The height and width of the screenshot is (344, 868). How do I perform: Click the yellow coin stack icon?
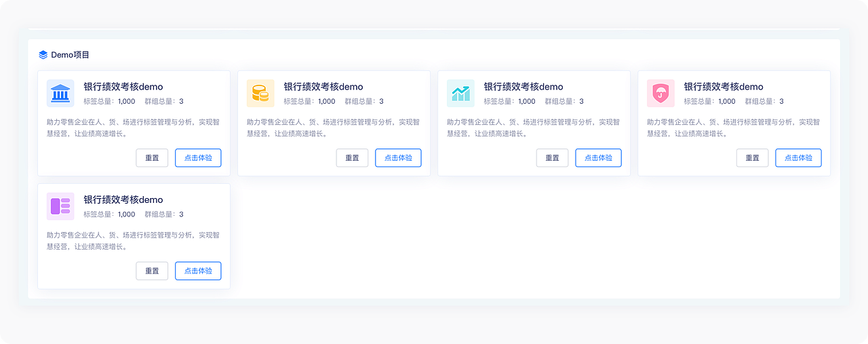[260, 93]
